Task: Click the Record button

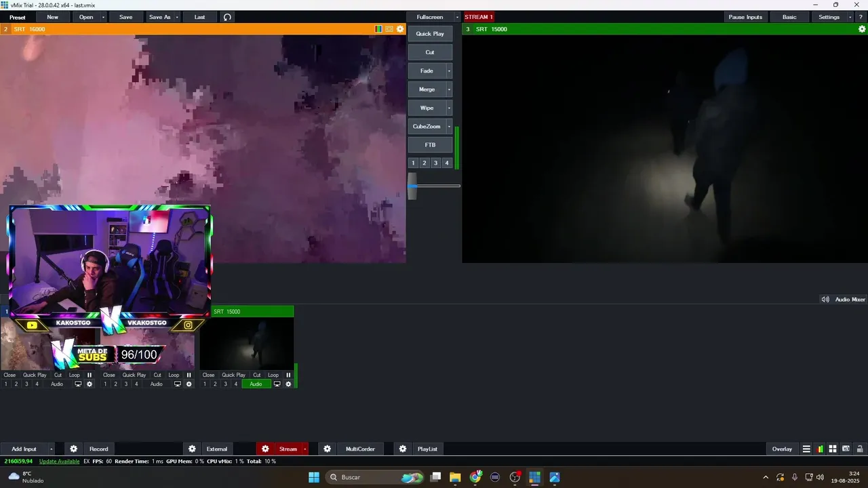Action: click(x=99, y=449)
